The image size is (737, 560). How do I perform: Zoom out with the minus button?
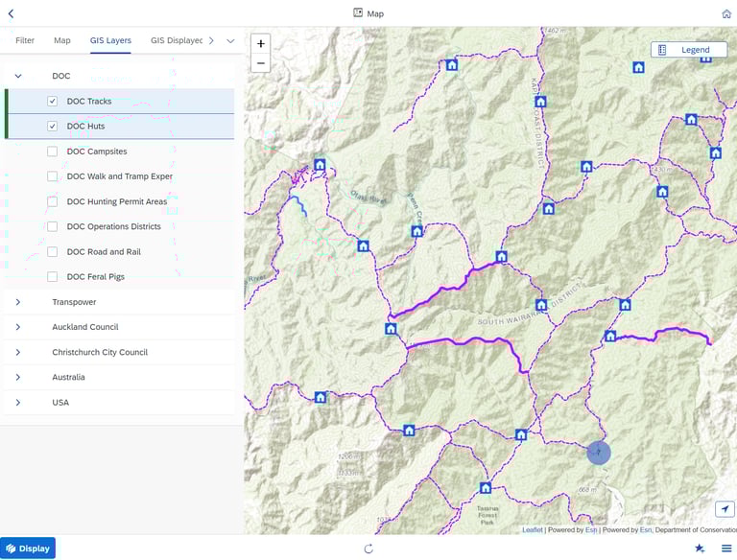[x=261, y=63]
